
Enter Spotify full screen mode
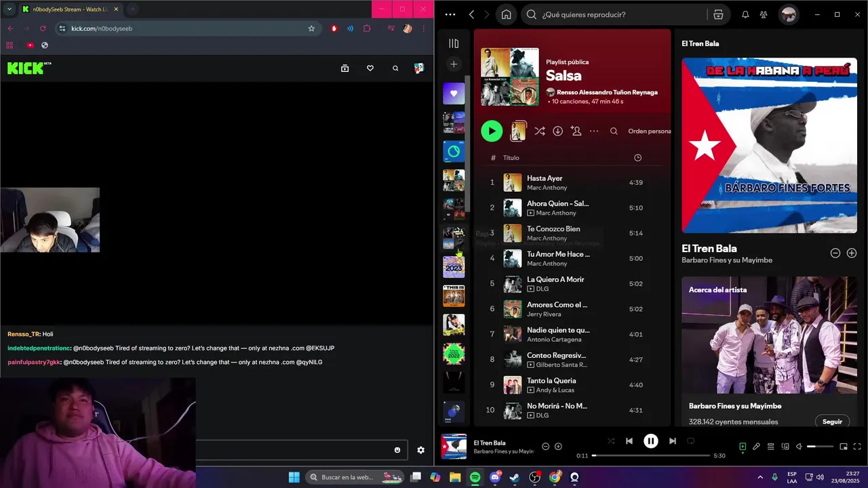858,447
